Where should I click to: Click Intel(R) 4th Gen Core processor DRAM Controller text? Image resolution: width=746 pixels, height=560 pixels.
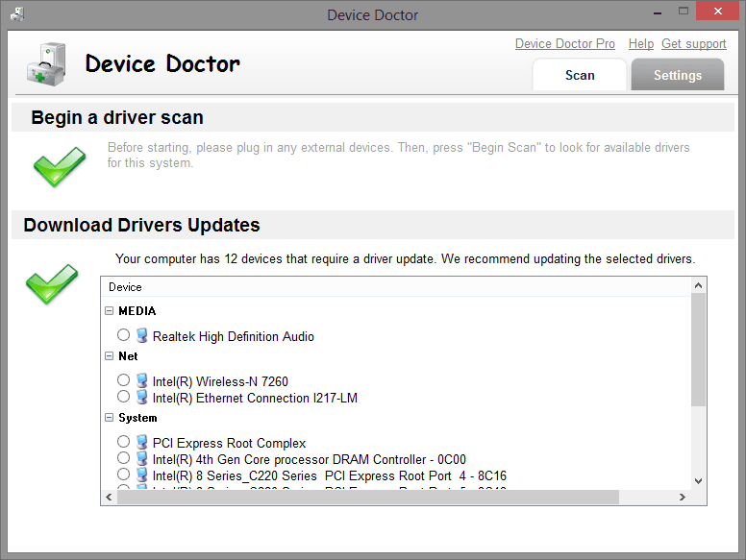tap(310, 460)
